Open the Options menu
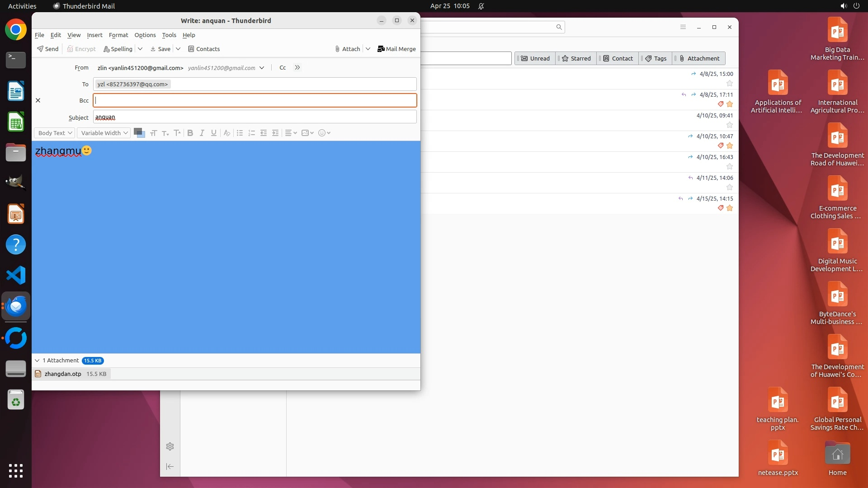The height and width of the screenshot is (488, 868). click(x=145, y=35)
